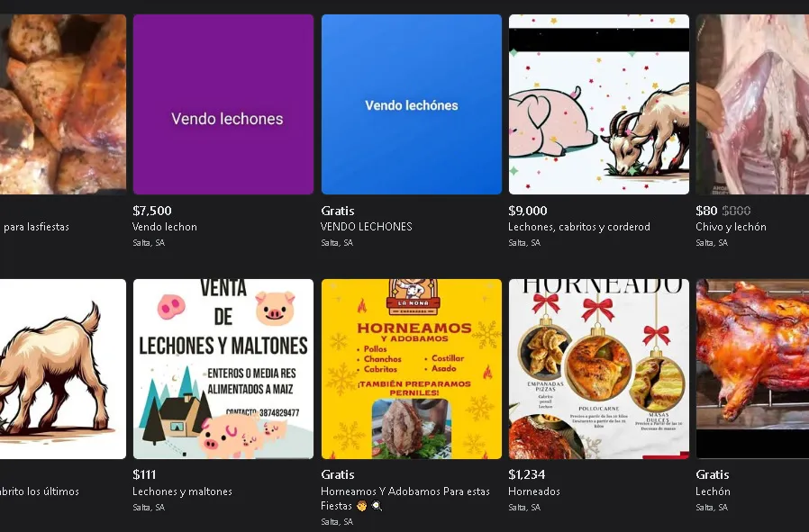
Task: Open the yellow "Horneamos y adobamos" flyer
Action: [x=411, y=369]
